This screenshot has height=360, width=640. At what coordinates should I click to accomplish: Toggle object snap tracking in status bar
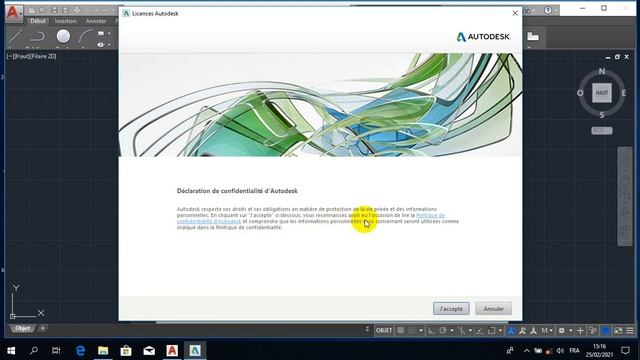pos(480,330)
